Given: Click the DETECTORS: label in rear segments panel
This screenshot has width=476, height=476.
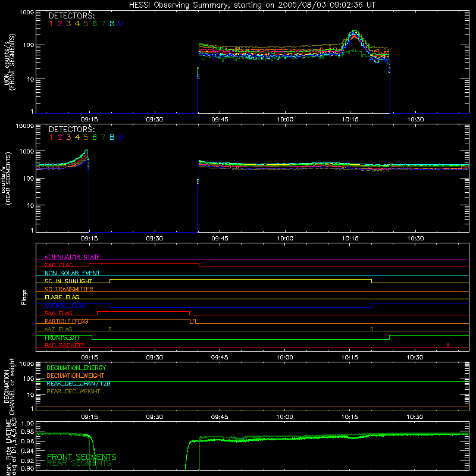Looking at the screenshot, I should coord(71,130).
